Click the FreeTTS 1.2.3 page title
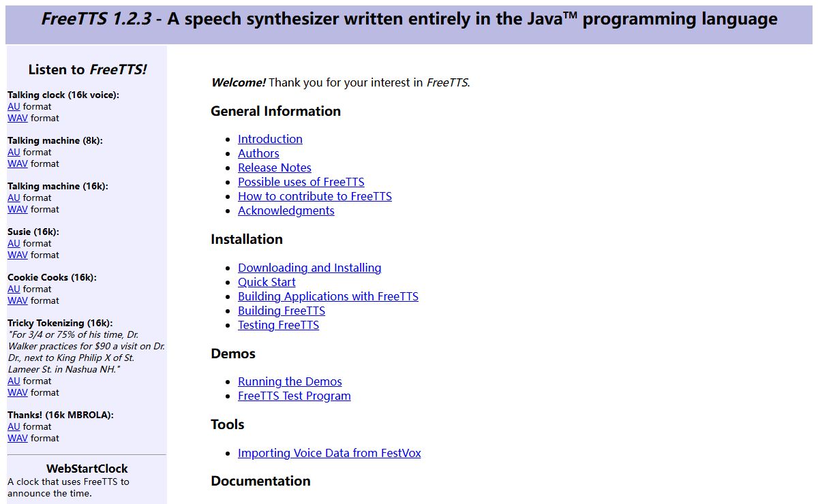 click(x=409, y=19)
